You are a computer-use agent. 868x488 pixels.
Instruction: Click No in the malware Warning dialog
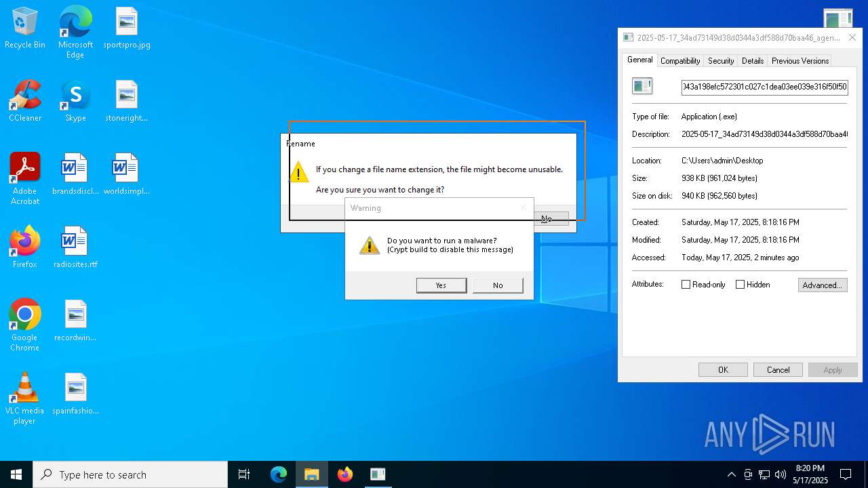[498, 285]
